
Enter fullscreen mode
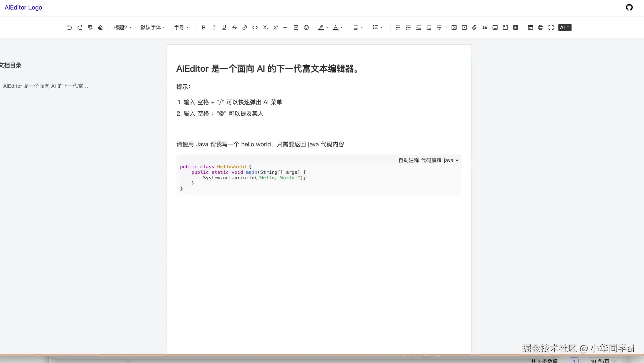point(551,27)
